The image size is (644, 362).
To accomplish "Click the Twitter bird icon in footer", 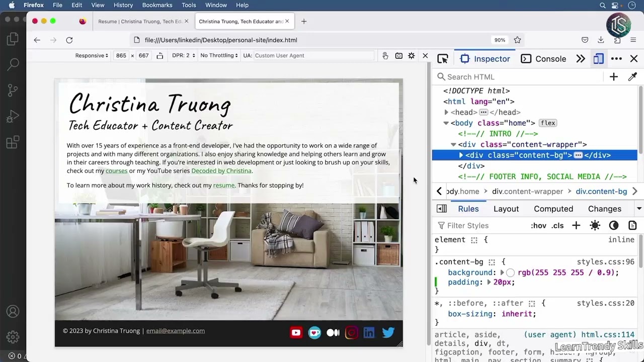I will click(x=388, y=332).
